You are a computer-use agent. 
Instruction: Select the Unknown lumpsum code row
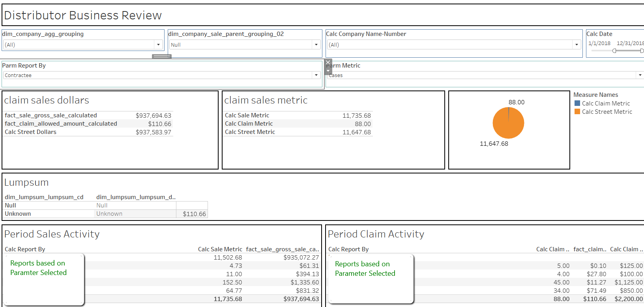click(x=18, y=214)
